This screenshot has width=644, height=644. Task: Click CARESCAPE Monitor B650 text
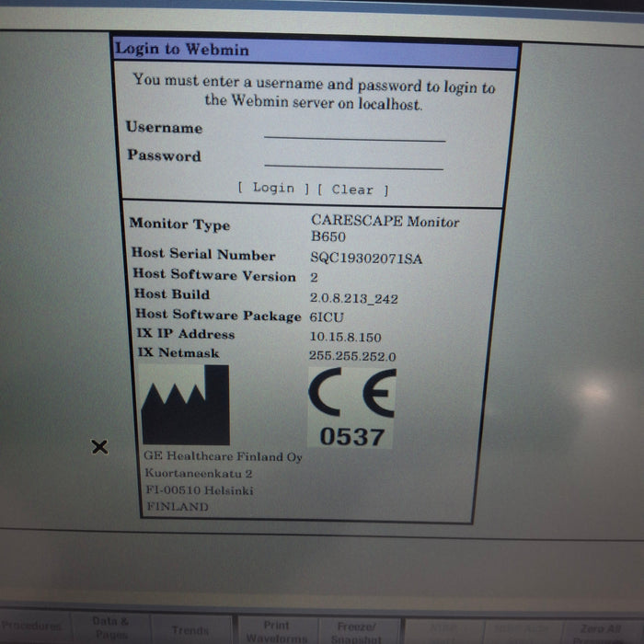tap(385, 228)
